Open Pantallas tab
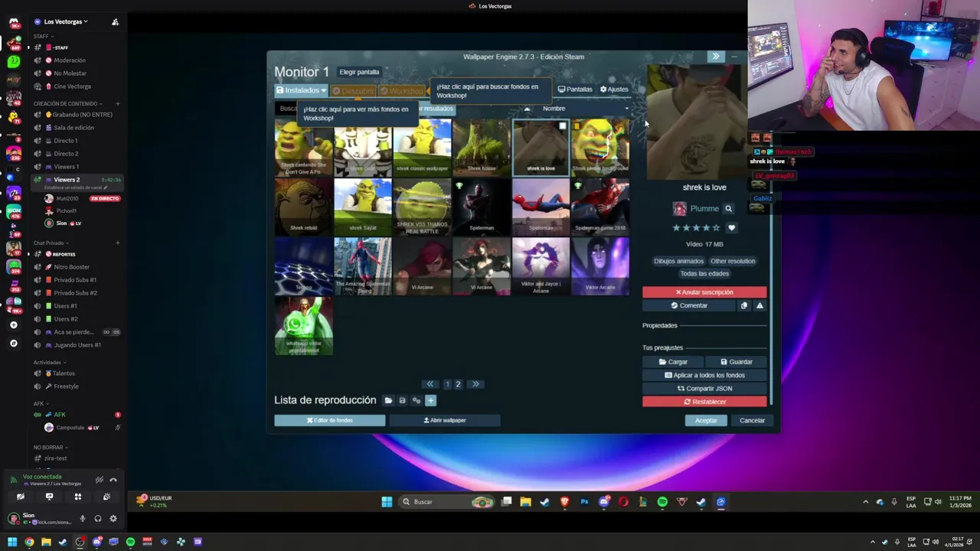 [575, 90]
